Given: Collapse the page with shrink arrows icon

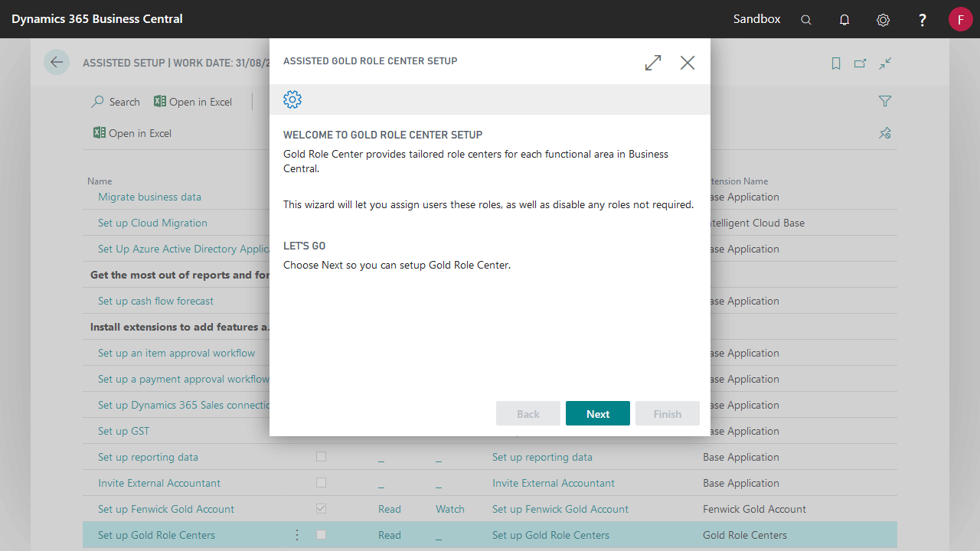Looking at the screenshot, I should 885,64.
